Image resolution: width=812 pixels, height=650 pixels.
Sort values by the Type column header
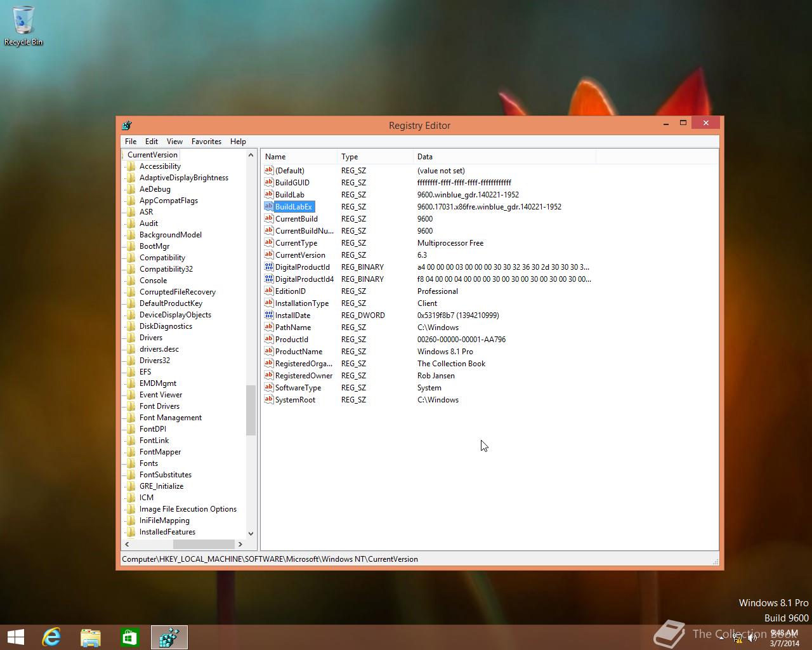click(x=375, y=157)
